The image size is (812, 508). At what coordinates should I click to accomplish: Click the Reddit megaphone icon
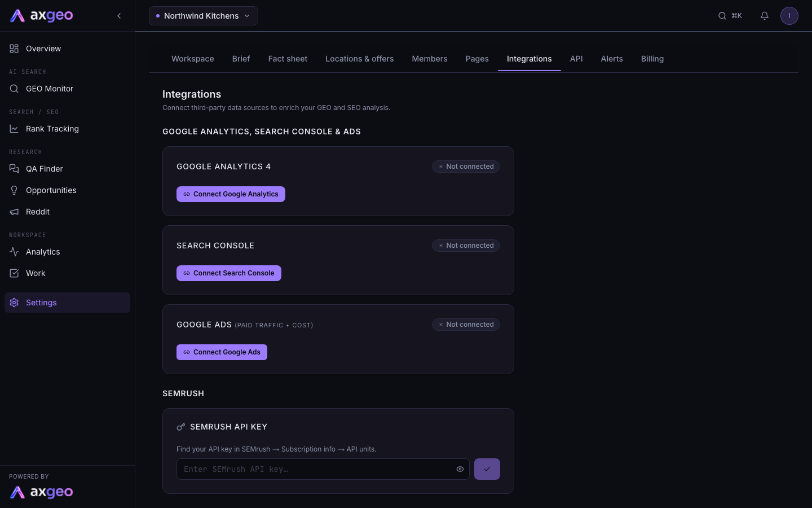(x=14, y=212)
